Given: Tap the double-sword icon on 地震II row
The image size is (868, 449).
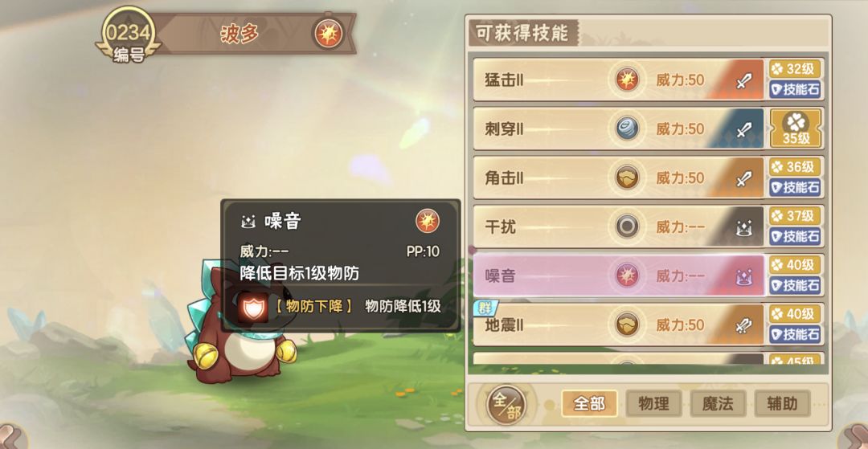Looking at the screenshot, I should pyautogui.click(x=743, y=325).
